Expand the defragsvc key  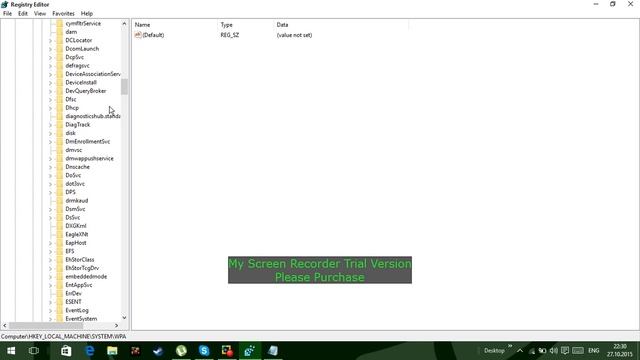click(x=51, y=66)
